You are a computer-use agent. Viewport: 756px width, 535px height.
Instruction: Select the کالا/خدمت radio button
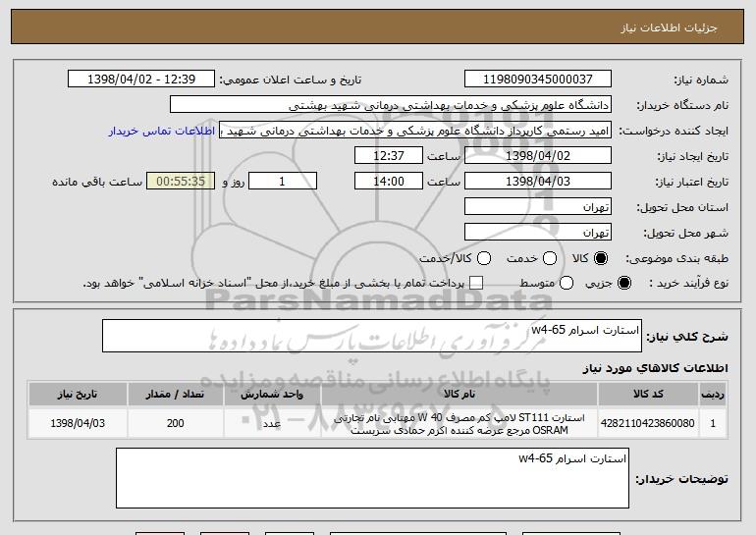point(484,258)
